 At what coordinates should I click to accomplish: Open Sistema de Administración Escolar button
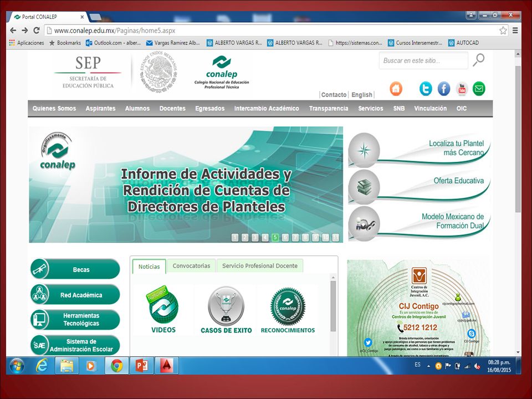point(75,345)
